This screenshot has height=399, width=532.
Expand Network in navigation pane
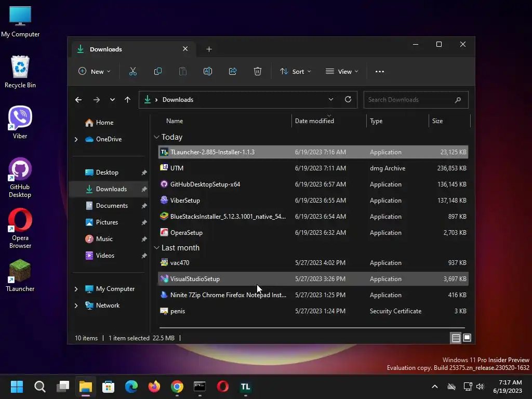coord(76,305)
